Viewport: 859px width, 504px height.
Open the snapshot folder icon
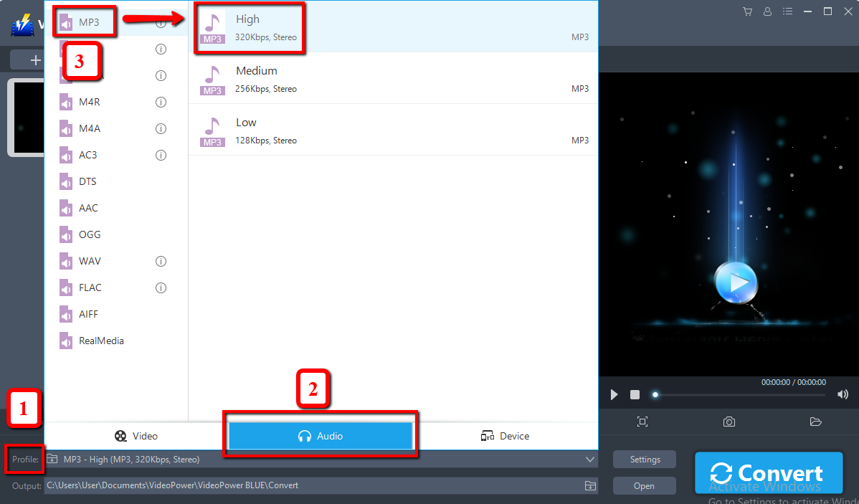[815, 422]
